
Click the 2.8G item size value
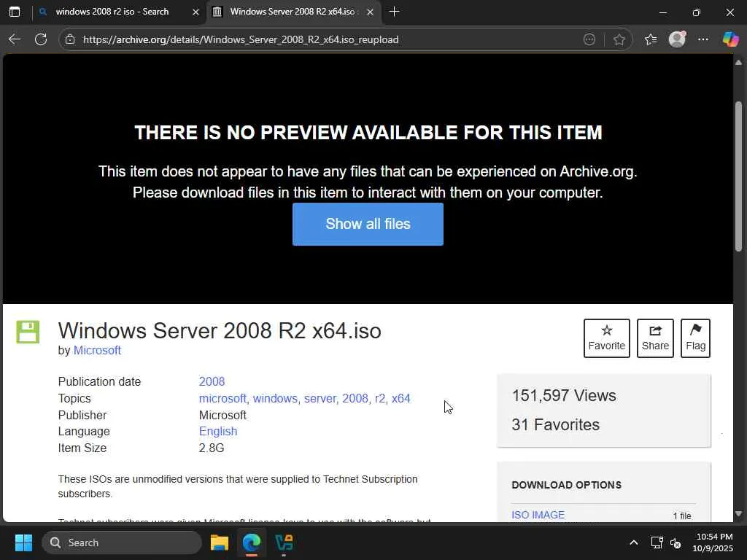click(x=211, y=448)
